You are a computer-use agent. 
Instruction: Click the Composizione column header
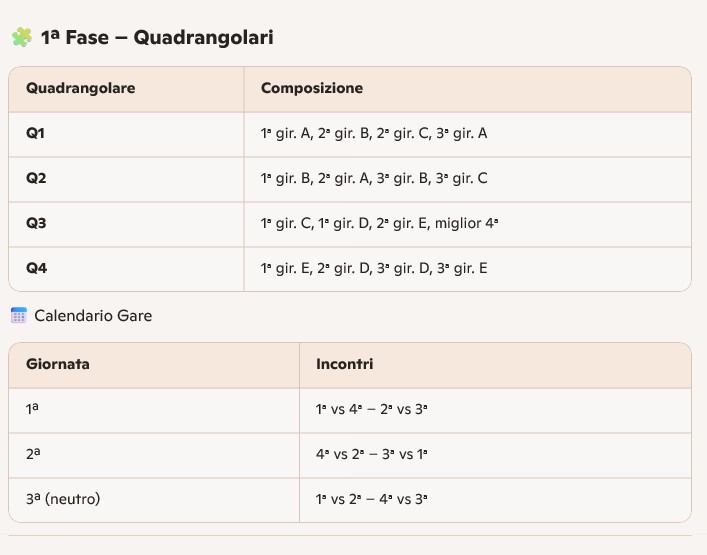point(312,88)
